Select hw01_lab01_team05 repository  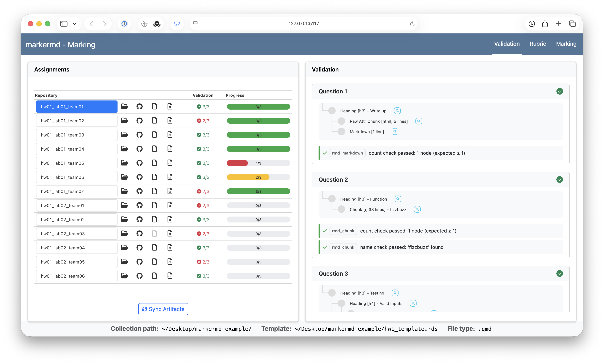point(77,163)
